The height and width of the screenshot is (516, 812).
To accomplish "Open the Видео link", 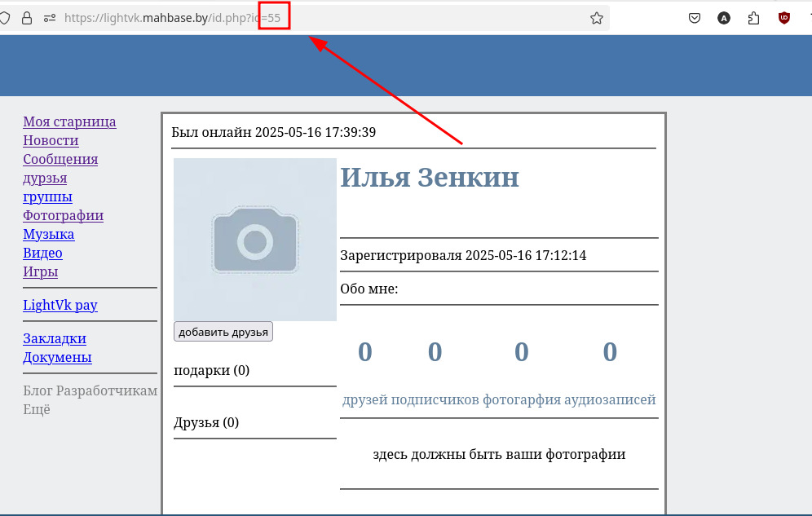I will click(x=42, y=253).
